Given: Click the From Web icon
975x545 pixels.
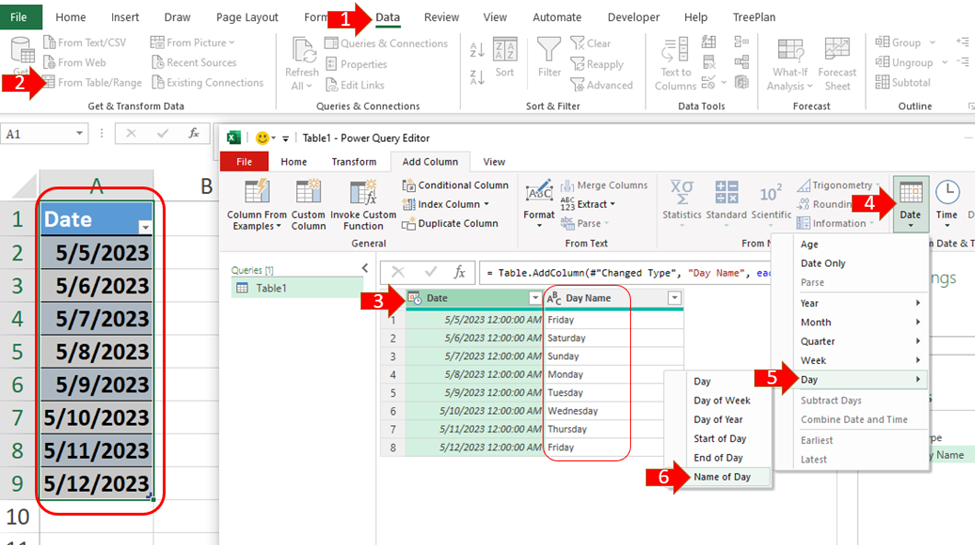Looking at the screenshot, I should point(49,62).
